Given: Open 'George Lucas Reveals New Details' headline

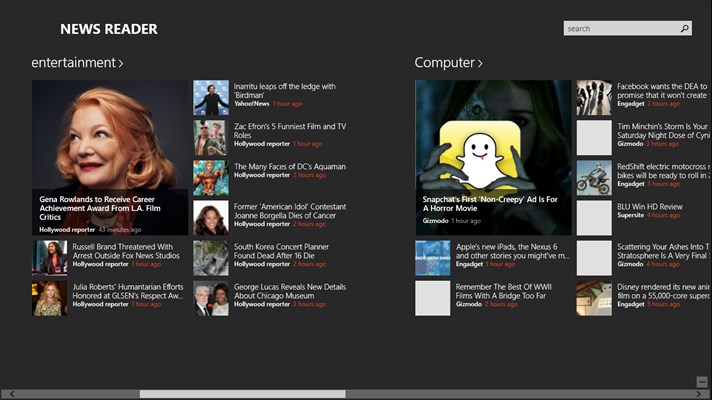Looking at the screenshot, I should tap(290, 291).
